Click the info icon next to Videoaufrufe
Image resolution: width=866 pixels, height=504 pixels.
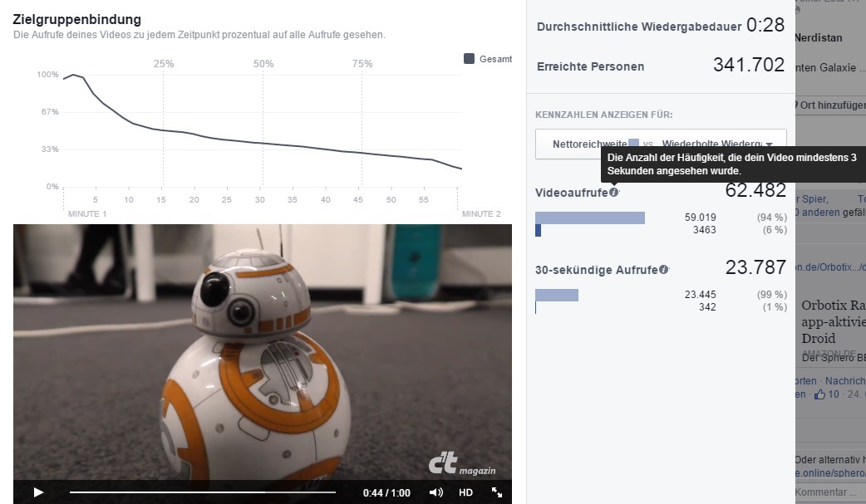click(613, 192)
